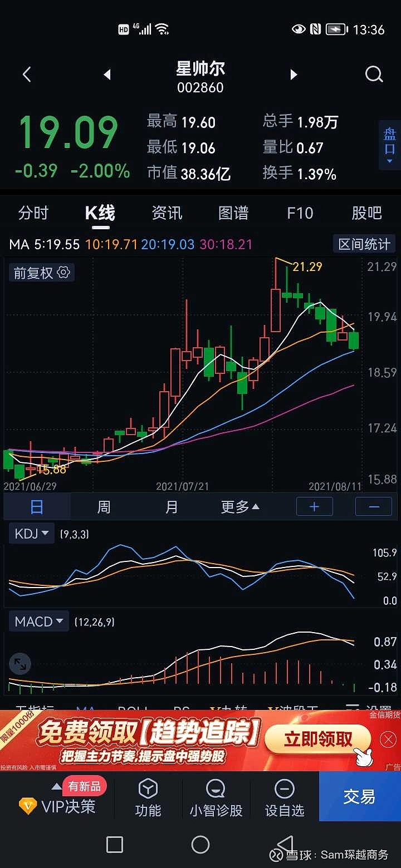Image resolution: width=401 pixels, height=868 pixels.
Task: Click current price 19.09
Action: [x=69, y=132]
